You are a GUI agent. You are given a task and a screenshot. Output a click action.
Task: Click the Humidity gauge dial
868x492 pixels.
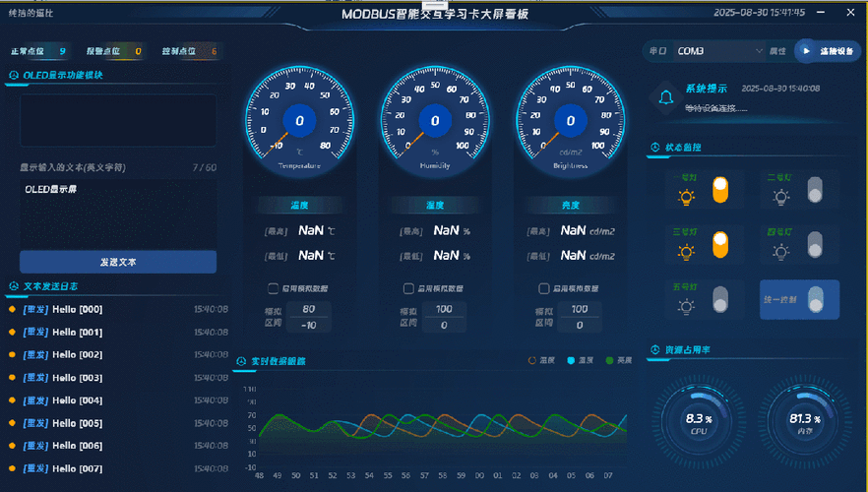click(435, 120)
